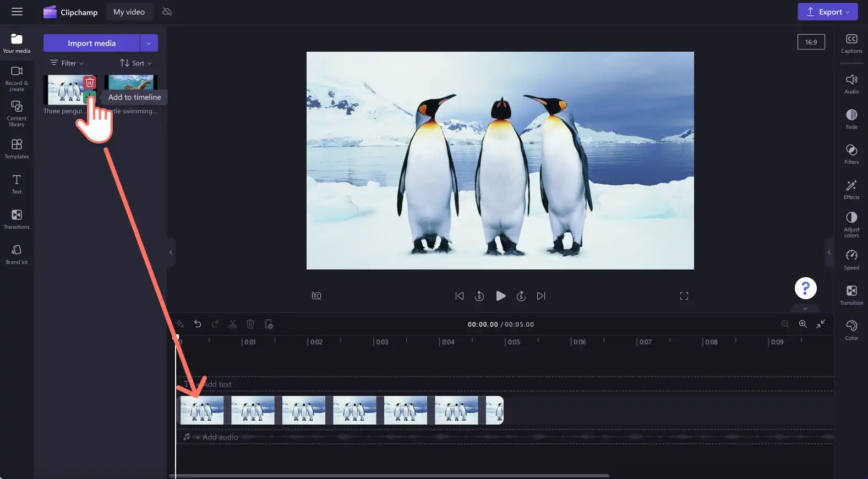Image resolution: width=868 pixels, height=479 pixels.
Task: Select the penguin clip on timeline
Action: click(340, 410)
